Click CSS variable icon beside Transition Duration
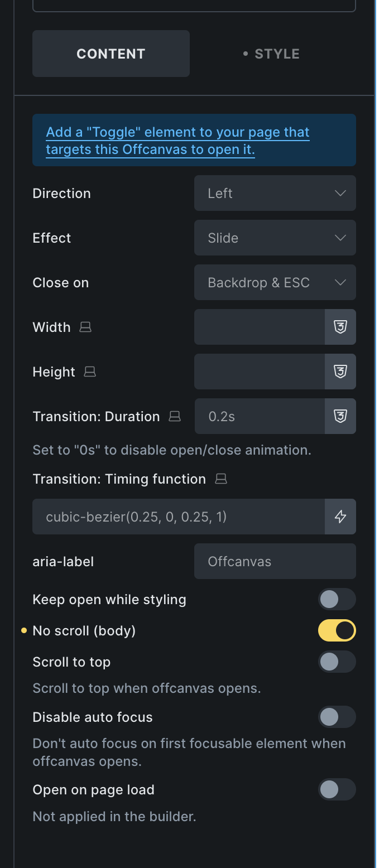384x868 pixels. 340,416
